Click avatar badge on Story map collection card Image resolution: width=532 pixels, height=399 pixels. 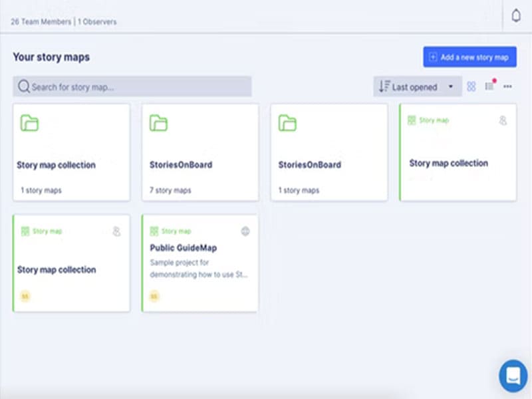[x=25, y=296]
